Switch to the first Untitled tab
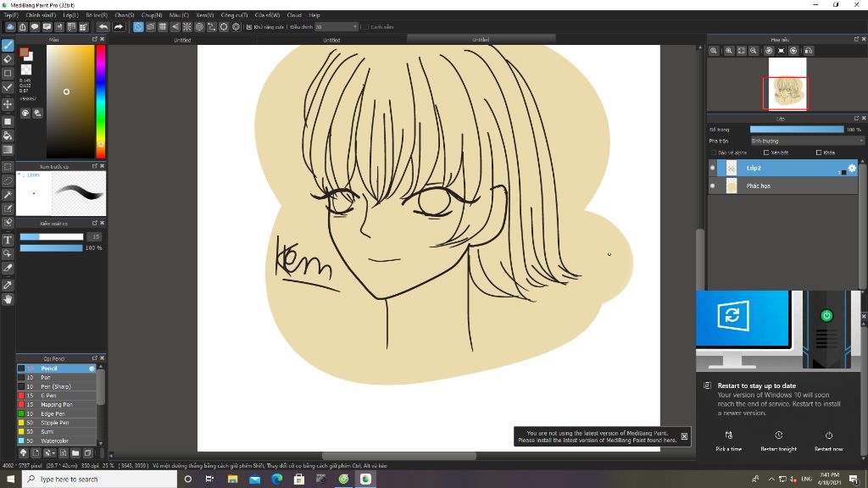The height and width of the screenshot is (488, 868). click(x=182, y=40)
